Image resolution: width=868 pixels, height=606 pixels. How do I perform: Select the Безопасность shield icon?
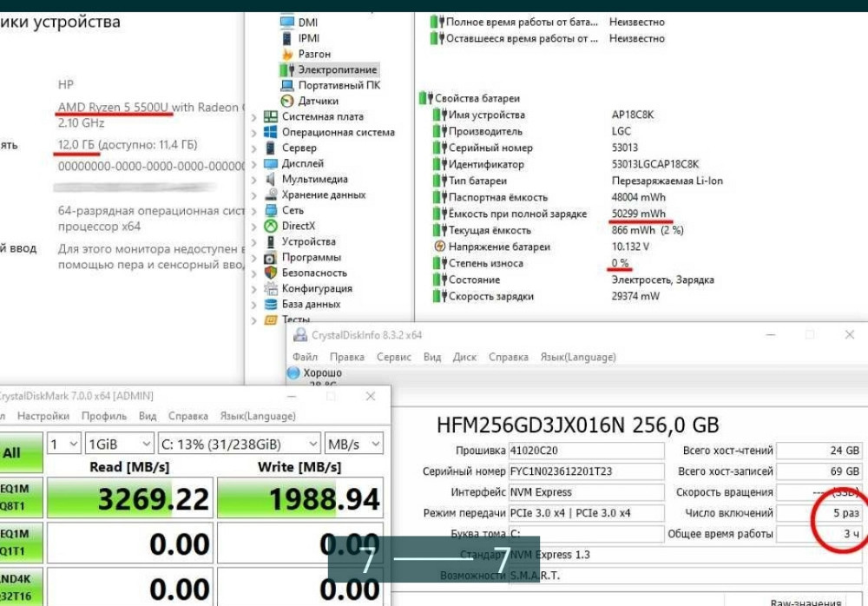click(269, 273)
